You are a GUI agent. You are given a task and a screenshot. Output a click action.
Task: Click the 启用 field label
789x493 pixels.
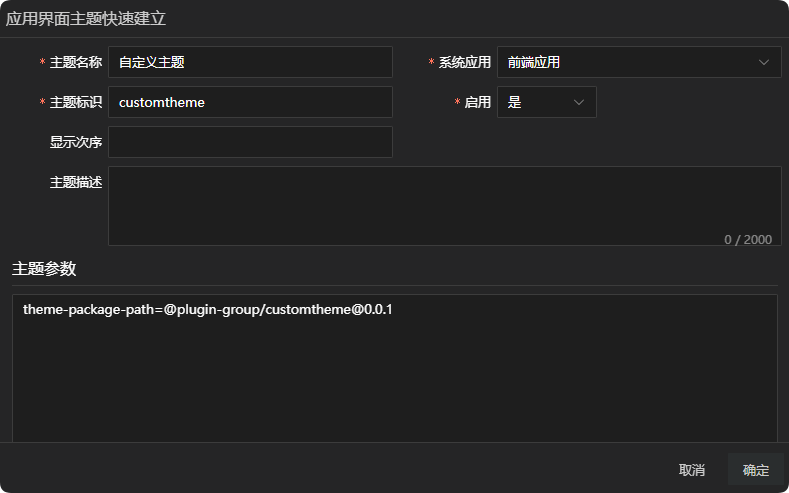coord(478,102)
